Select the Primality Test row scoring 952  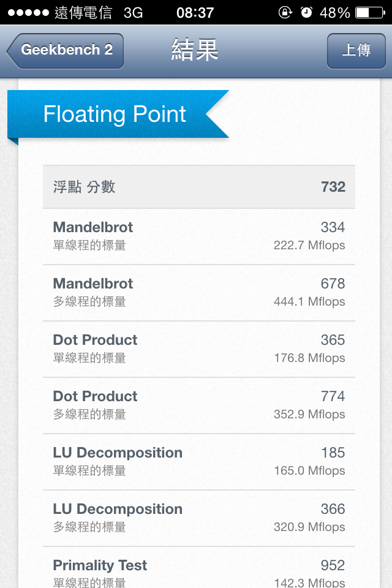pos(198,572)
